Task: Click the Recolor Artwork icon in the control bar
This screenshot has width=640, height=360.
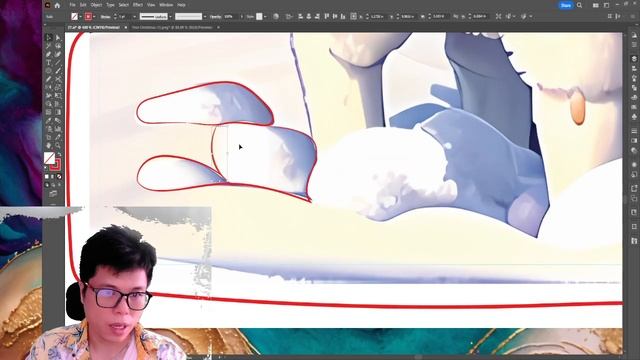Action: click(276, 16)
